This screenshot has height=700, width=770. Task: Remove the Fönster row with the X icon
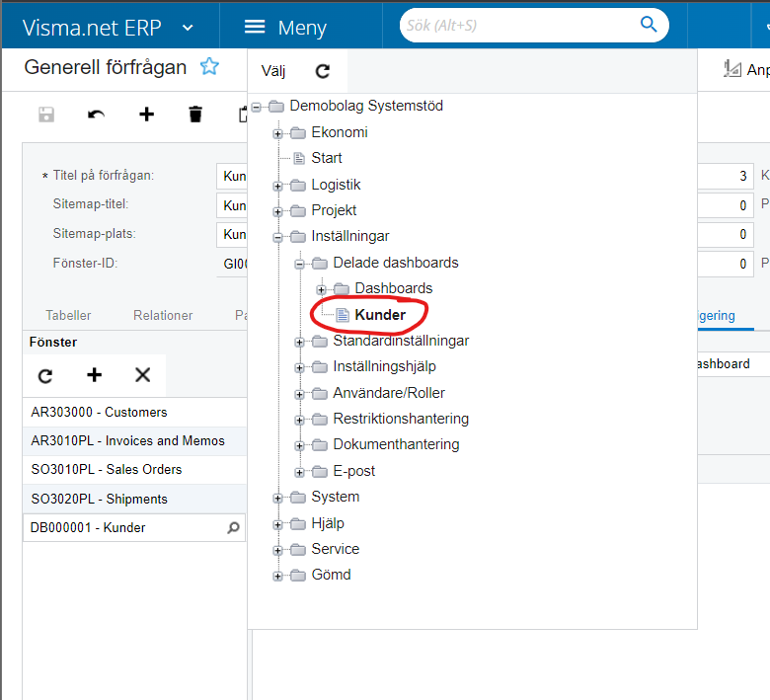point(142,375)
